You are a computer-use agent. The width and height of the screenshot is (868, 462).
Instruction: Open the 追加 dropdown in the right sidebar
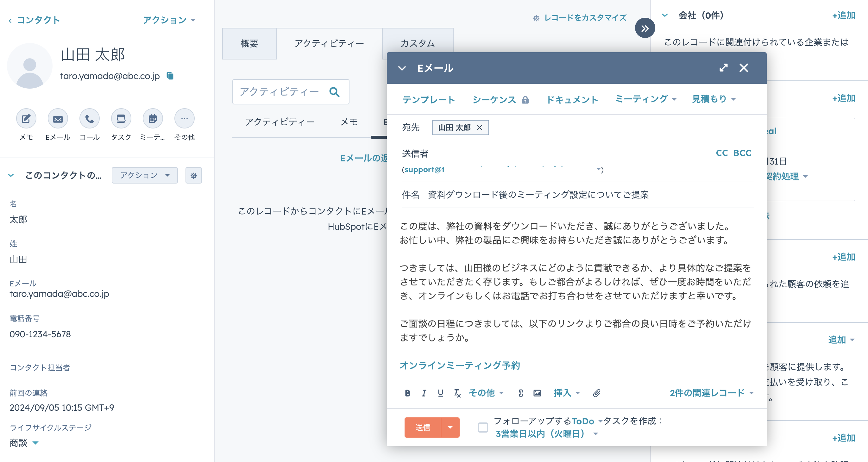[x=841, y=340]
